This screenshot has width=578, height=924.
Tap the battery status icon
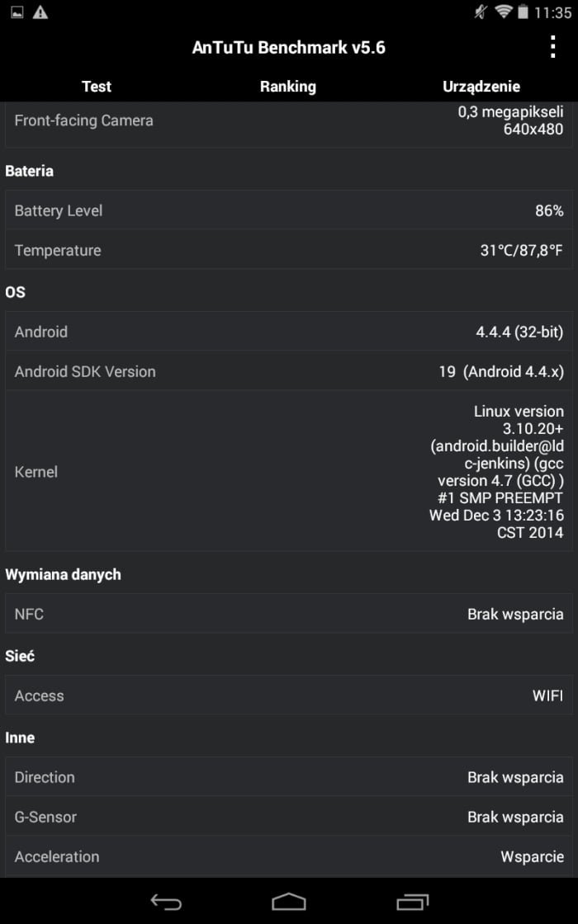click(x=523, y=12)
